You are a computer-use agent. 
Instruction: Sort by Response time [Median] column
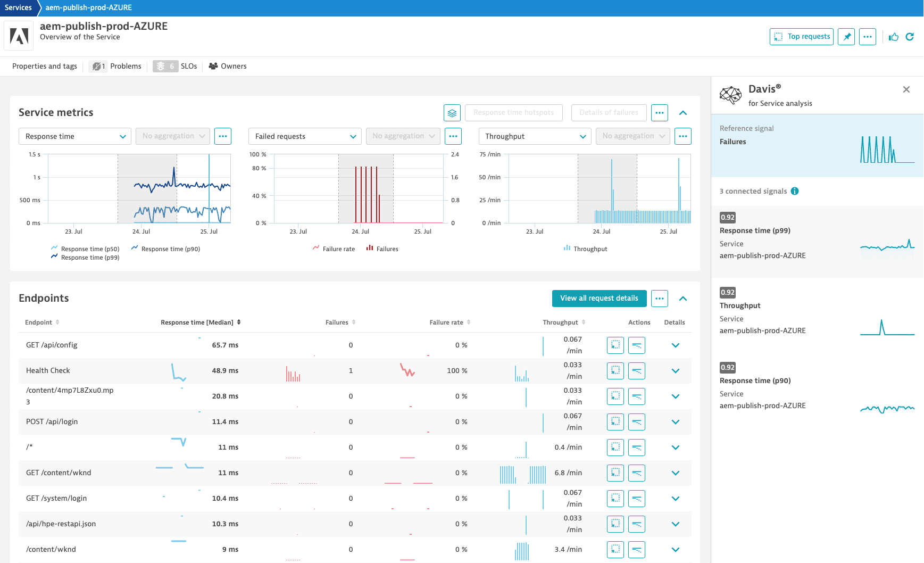point(201,322)
